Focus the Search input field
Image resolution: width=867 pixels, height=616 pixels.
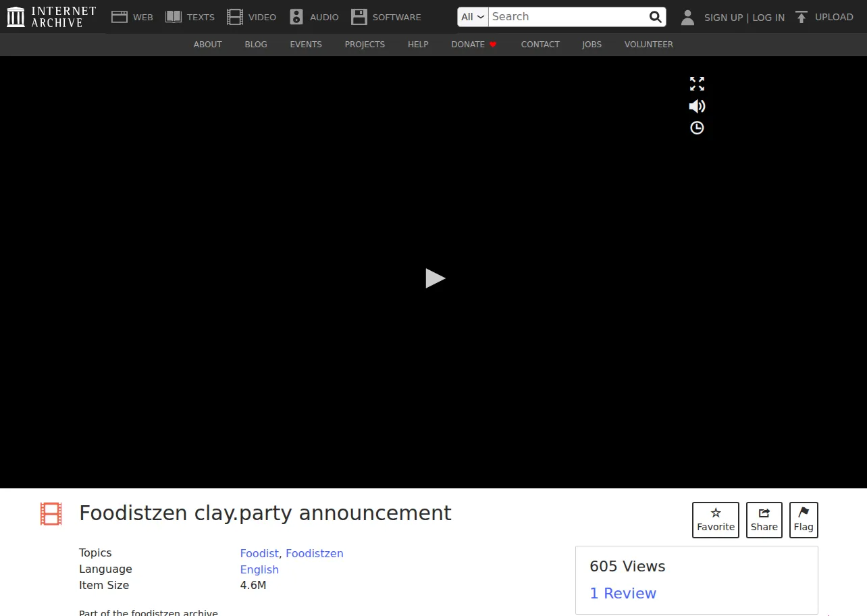click(567, 17)
